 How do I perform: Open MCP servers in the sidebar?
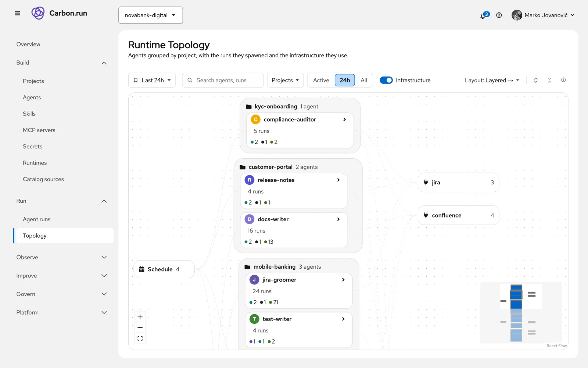(x=39, y=130)
